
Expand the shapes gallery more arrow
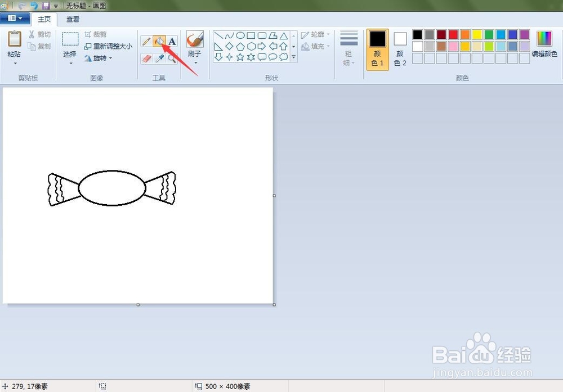294,57
